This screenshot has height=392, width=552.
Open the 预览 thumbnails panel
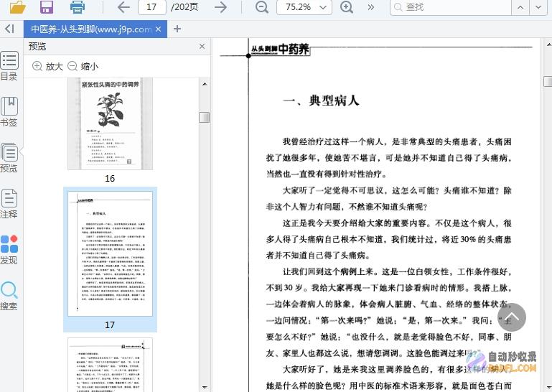pyautogui.click(x=9, y=158)
